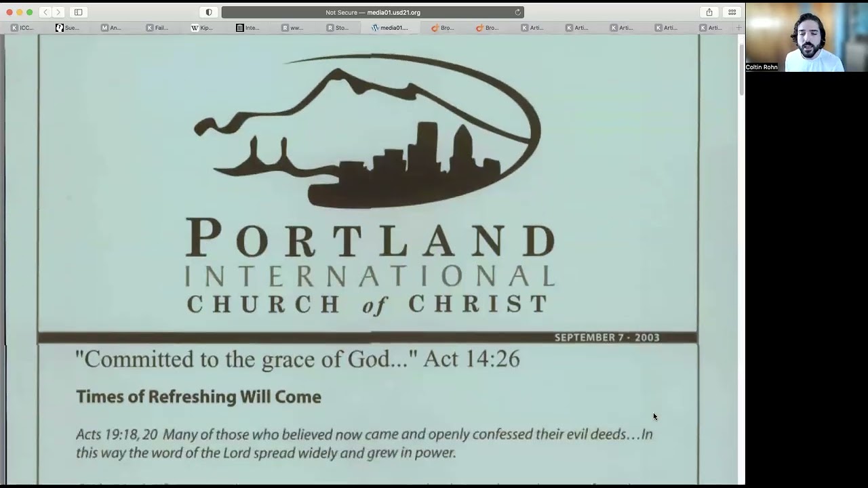Switch to the ww... tab
Viewport: 868px width, 488px height.
pyautogui.click(x=293, y=28)
